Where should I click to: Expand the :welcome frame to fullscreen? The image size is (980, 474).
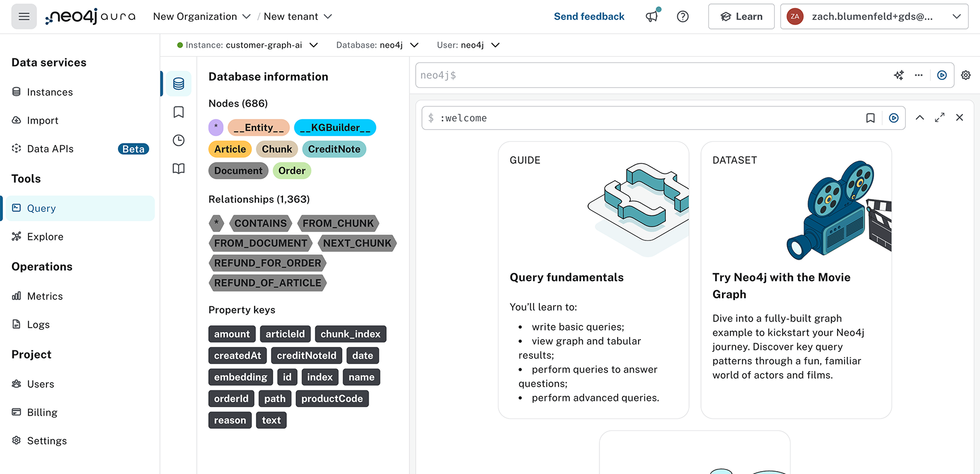click(x=940, y=117)
